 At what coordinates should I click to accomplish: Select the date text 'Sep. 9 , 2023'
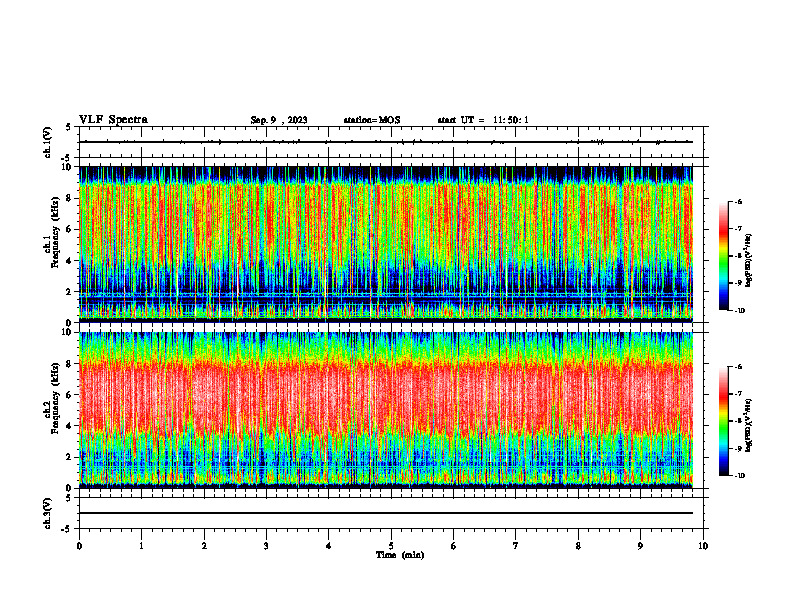[x=279, y=120]
